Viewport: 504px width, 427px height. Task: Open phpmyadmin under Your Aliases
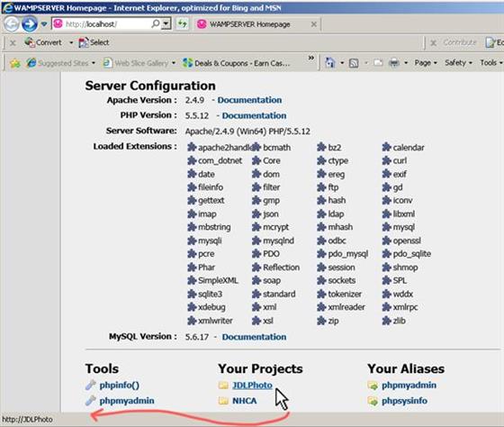point(409,386)
